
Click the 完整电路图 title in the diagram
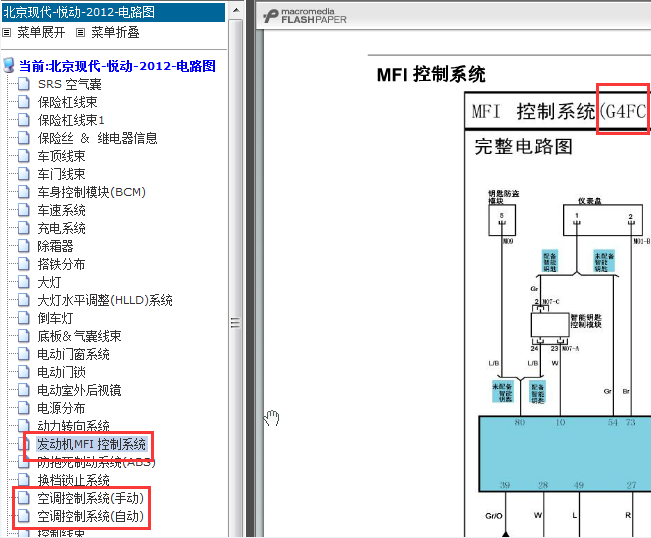(524, 146)
